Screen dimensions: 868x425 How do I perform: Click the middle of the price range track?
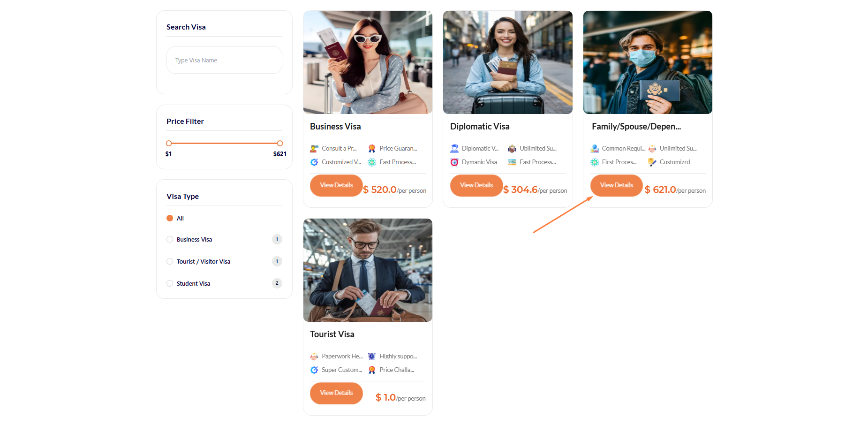tap(224, 143)
